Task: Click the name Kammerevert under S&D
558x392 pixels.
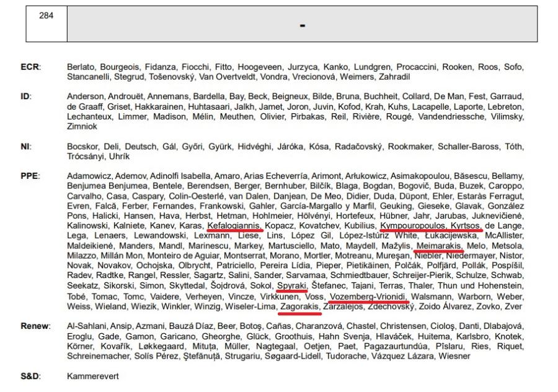Action: (93, 376)
